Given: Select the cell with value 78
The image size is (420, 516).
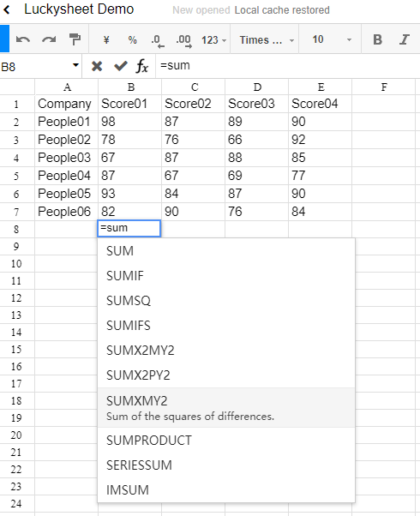Looking at the screenshot, I should pyautogui.click(x=130, y=140).
